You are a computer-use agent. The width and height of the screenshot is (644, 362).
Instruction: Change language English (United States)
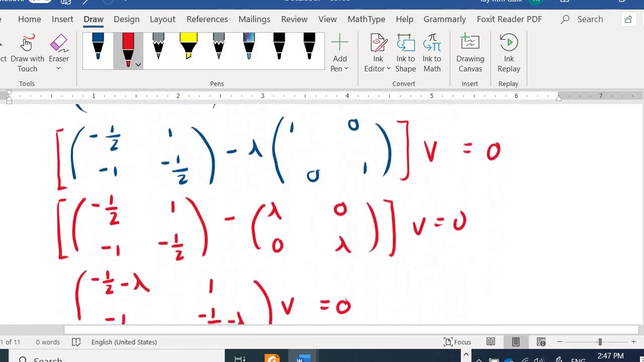124,342
